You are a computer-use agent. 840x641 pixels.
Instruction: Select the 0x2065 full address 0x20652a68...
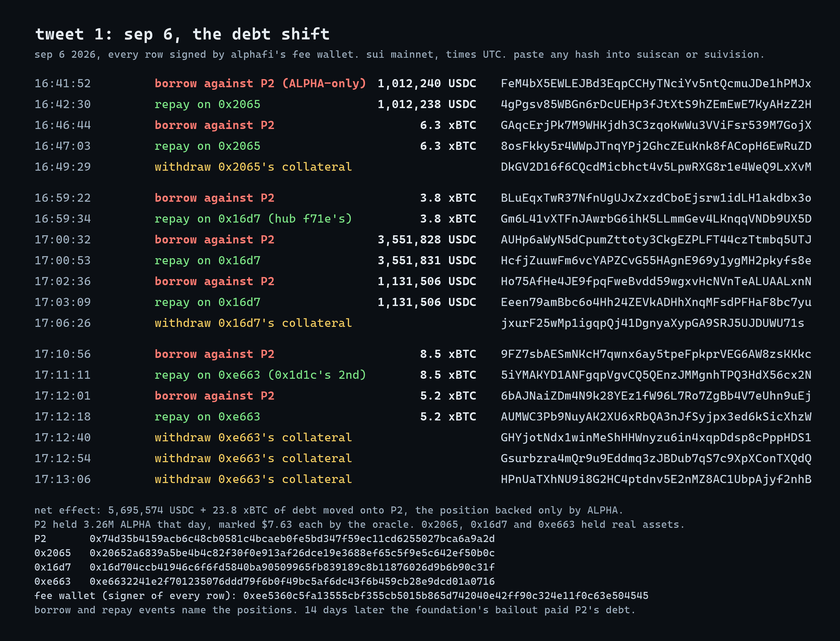(x=292, y=553)
